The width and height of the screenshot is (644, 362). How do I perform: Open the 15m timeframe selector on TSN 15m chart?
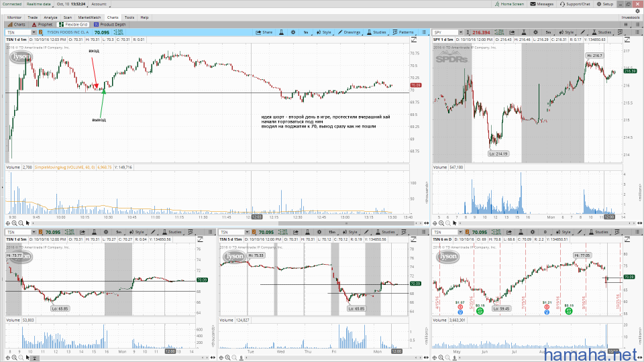pos(332,232)
